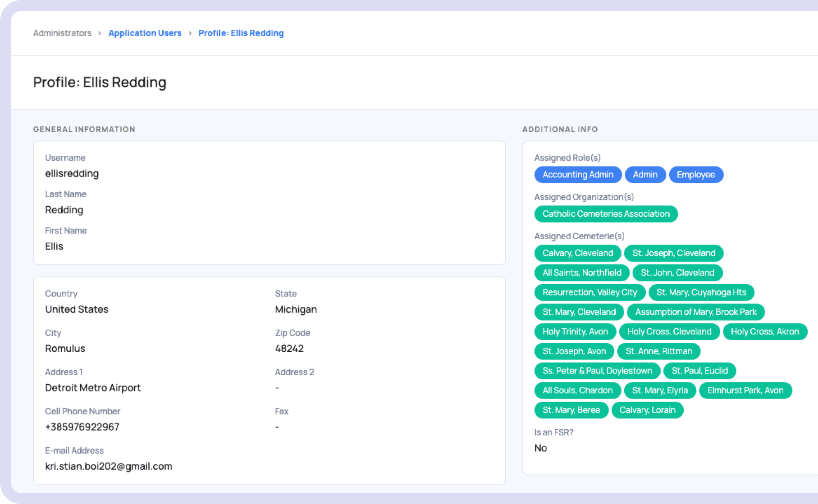Click the username value ellisredding
The width and height of the screenshot is (818, 504).
pos(72,173)
